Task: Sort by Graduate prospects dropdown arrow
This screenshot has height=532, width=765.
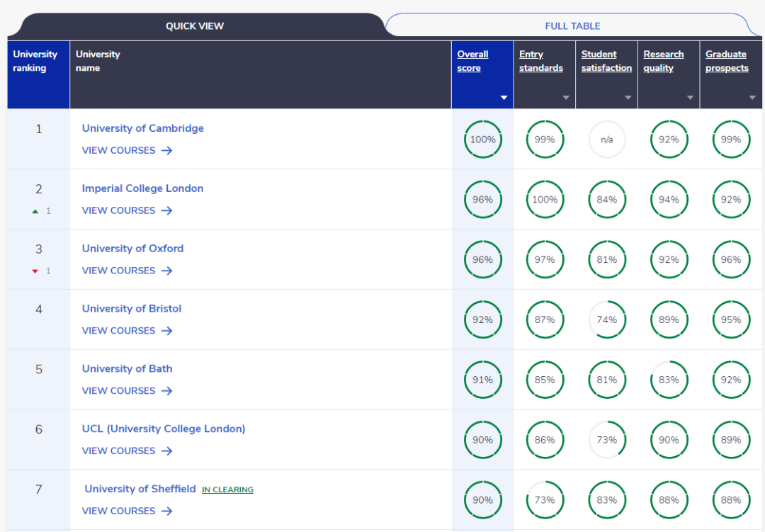Action: pos(752,98)
